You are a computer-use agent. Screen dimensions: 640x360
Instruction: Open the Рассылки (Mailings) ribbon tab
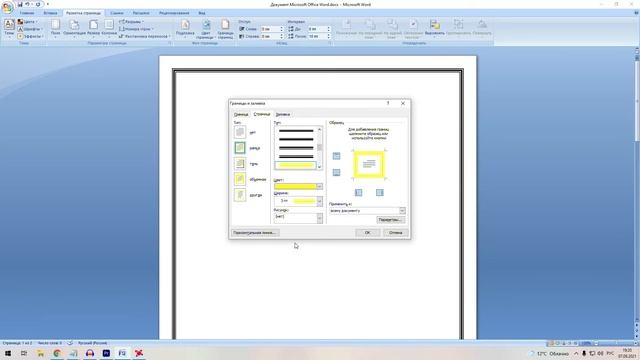click(141, 13)
